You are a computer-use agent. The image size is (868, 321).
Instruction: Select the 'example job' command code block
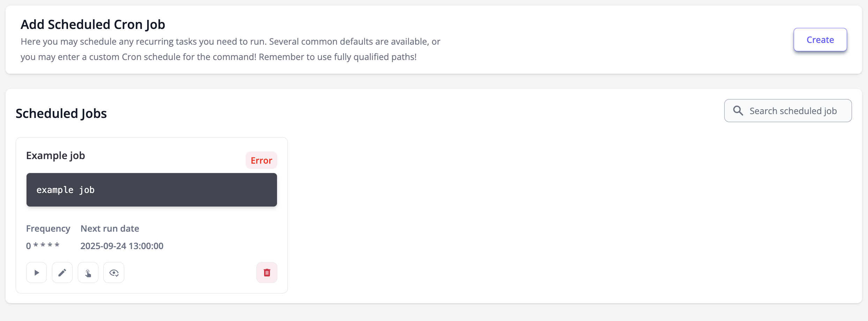click(x=151, y=190)
